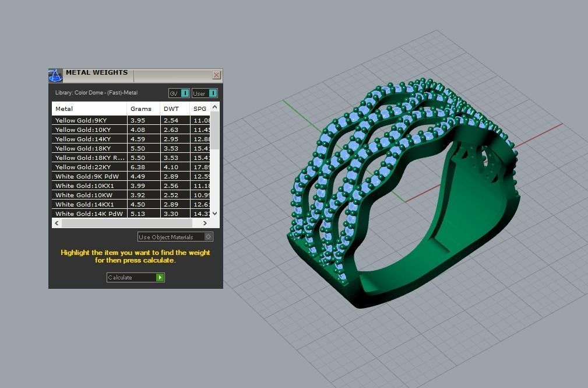Viewport: 588px width, 388px height.
Task: Click the 4.50 grams value
Action: [x=138, y=204]
